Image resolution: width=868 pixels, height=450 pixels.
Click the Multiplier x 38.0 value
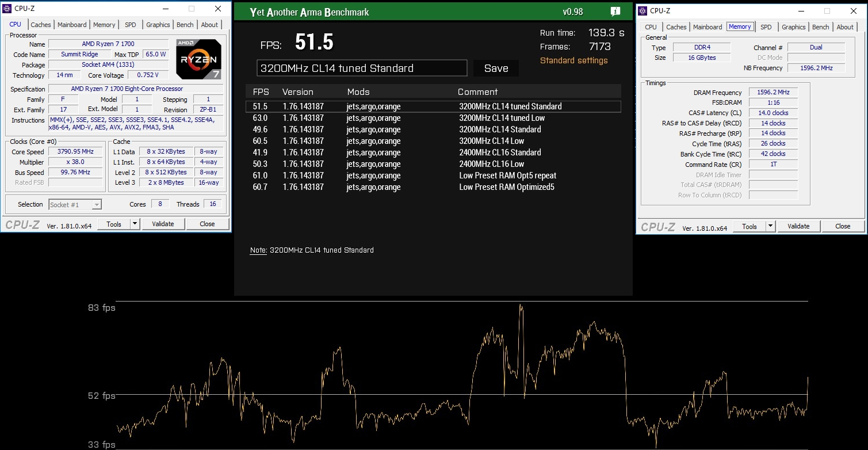(x=74, y=162)
